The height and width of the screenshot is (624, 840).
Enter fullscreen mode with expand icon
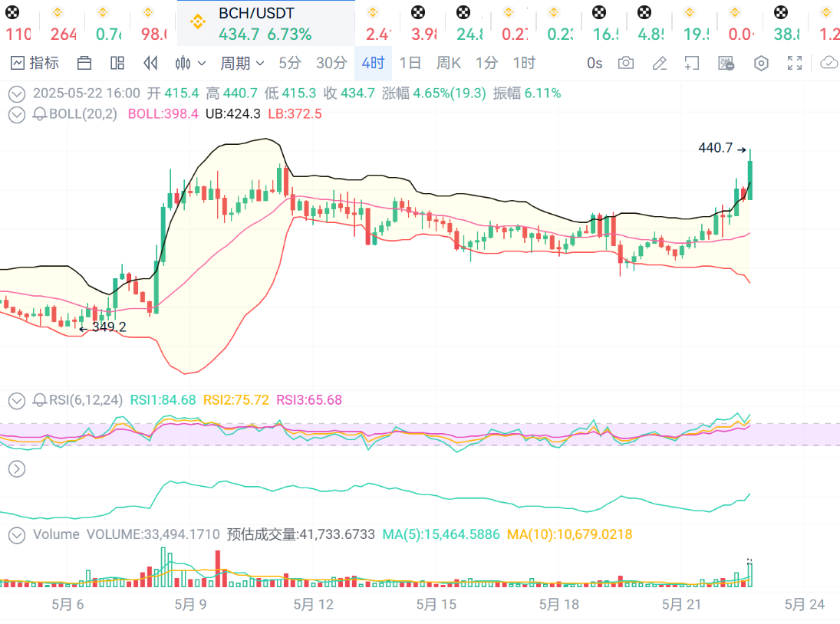795,63
